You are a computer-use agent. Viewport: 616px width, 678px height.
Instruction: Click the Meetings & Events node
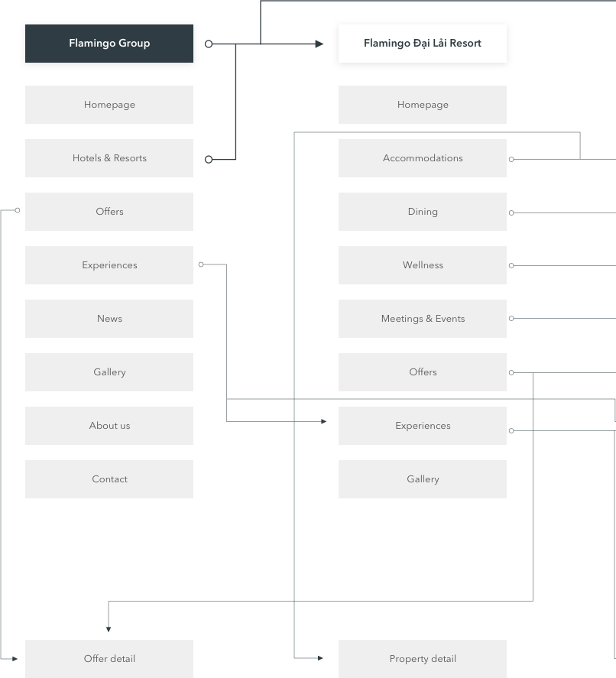[x=423, y=319]
